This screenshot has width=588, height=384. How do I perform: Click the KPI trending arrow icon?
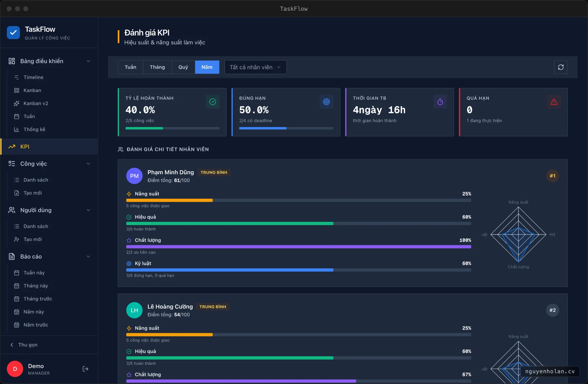(x=12, y=147)
